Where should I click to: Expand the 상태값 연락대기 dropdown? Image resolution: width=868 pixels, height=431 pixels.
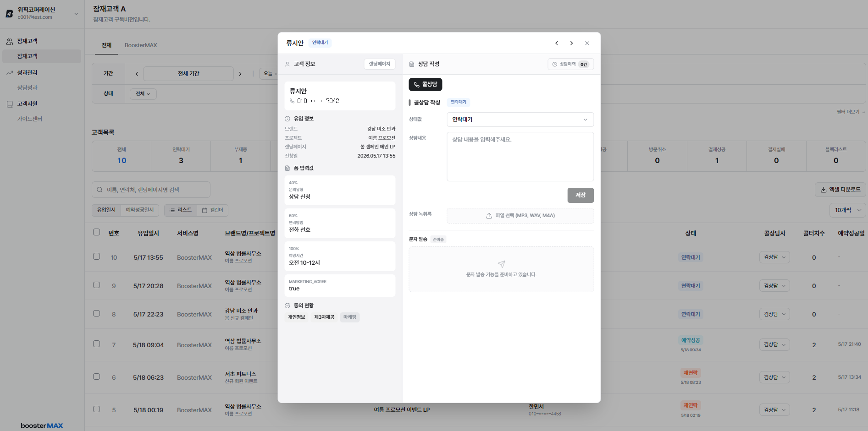click(x=520, y=120)
